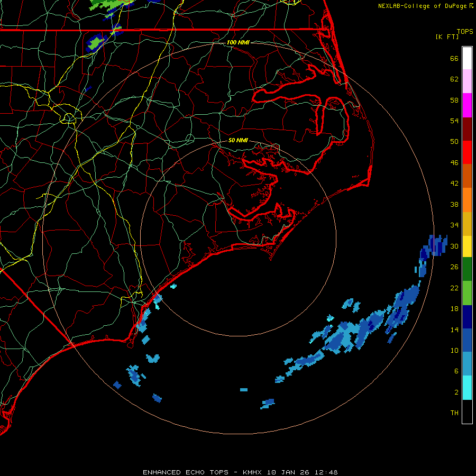Viewport: 476px width, 476px height.
Task: Click the bright red 50 kft swatch
Action: pos(467,152)
